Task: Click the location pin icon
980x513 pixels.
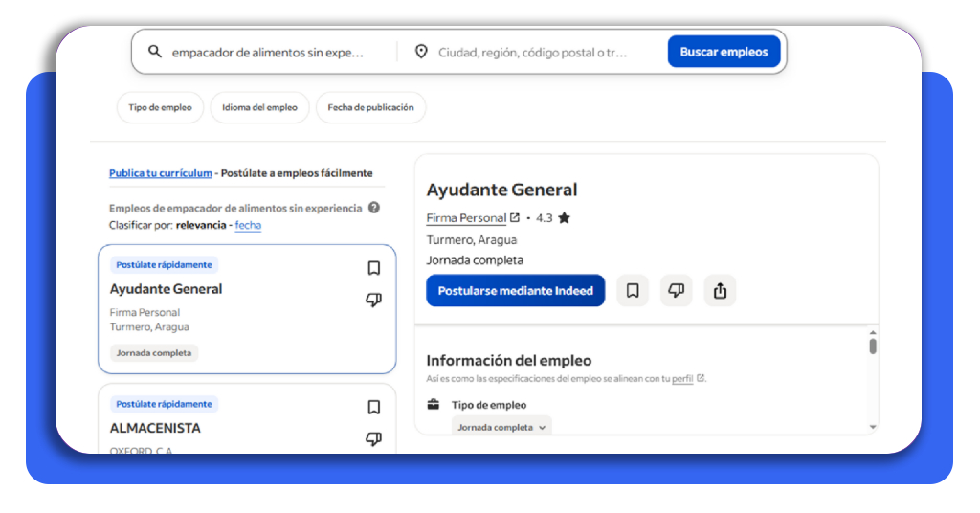Action: click(x=421, y=52)
